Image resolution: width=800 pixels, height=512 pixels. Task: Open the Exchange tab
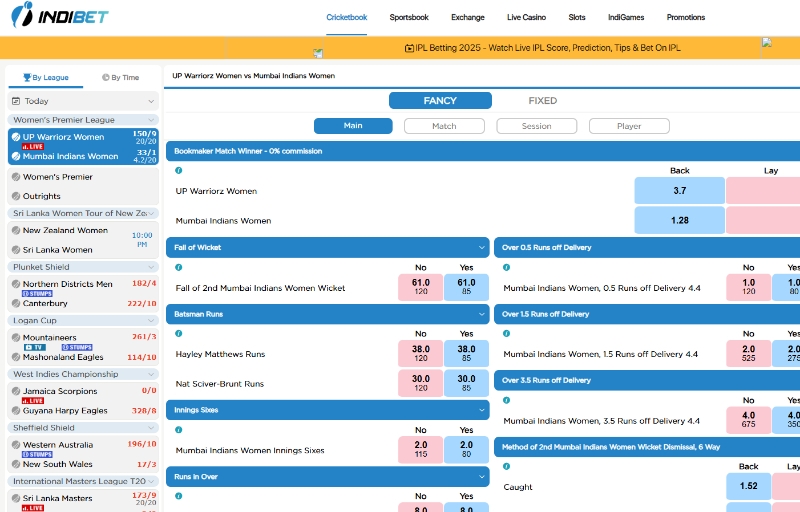468,17
